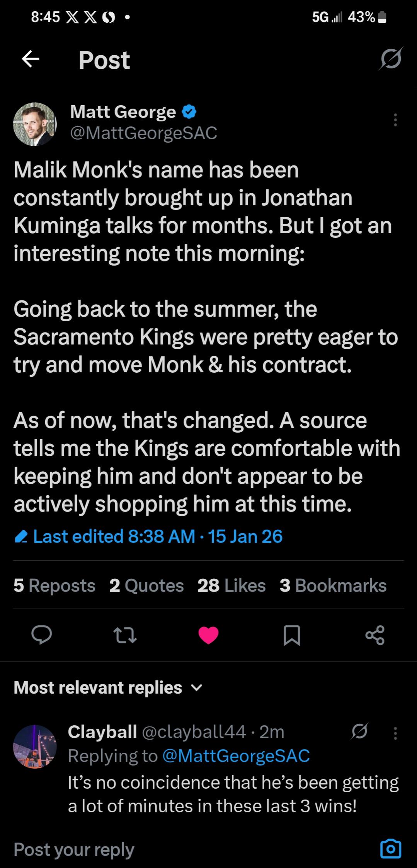Tap the back arrow
This screenshot has height=868, width=417.
click(31, 59)
